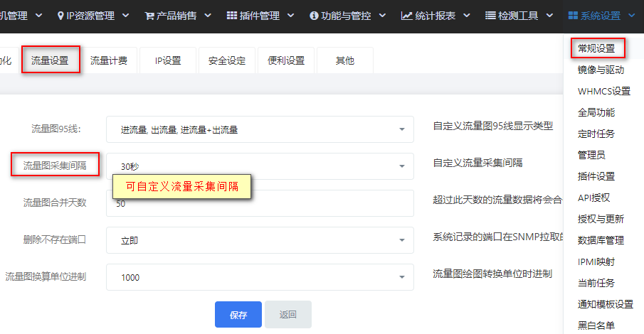This screenshot has height=334, width=644.
Task: Choose 定时任务 in the system settings menu
Action: point(596,134)
